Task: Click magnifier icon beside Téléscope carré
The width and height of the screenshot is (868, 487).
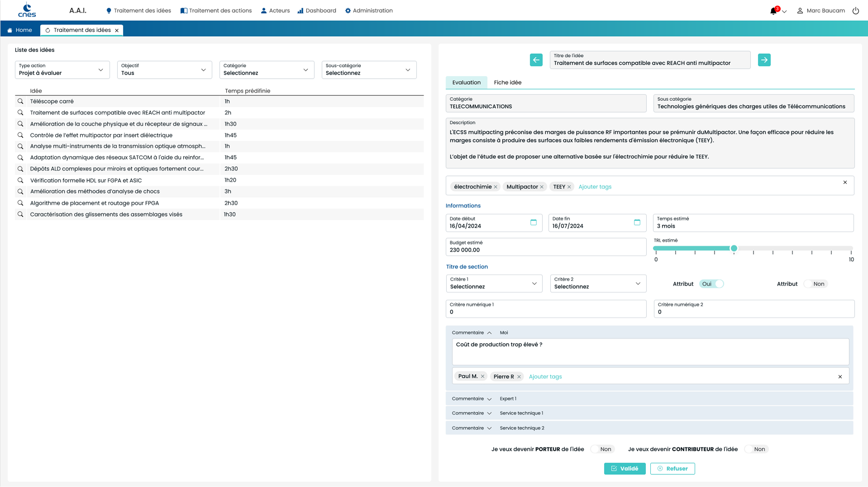Action: click(x=20, y=101)
